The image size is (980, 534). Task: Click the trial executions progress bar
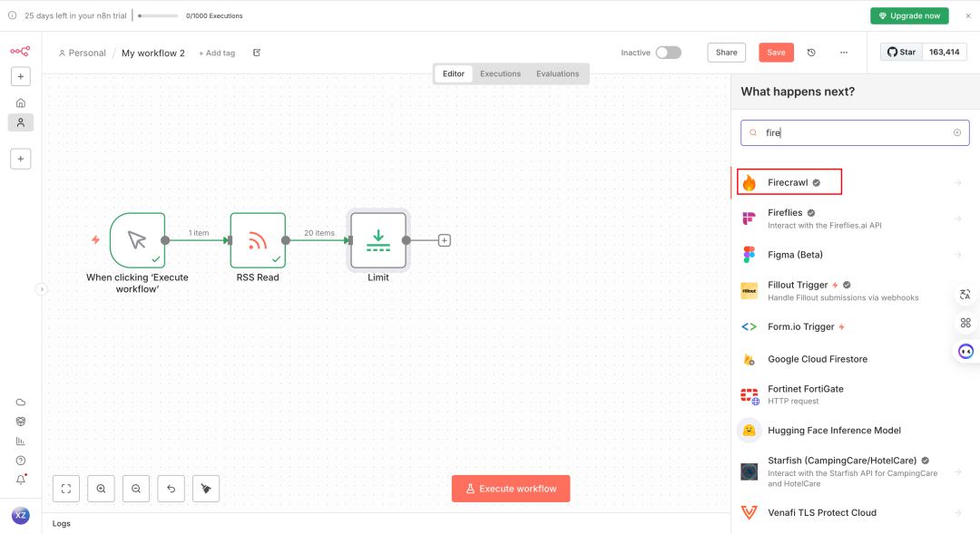(158, 15)
